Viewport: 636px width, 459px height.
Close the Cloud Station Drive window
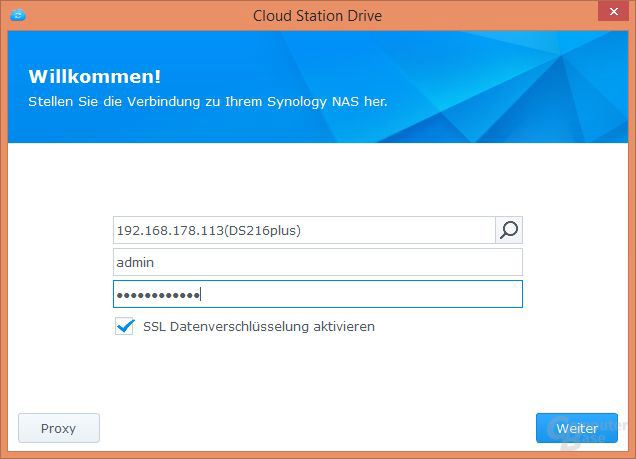coord(614,11)
